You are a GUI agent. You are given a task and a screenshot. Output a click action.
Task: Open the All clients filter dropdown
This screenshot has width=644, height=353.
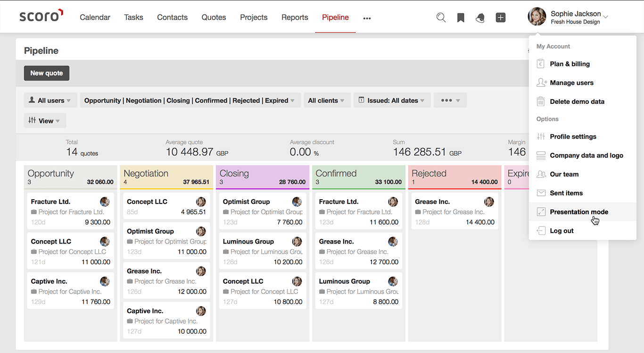(x=326, y=101)
